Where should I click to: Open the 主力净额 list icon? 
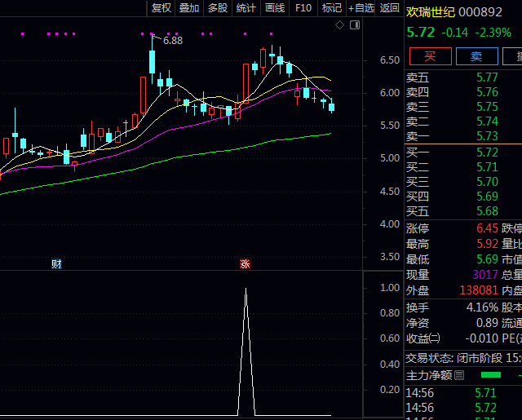point(459,375)
